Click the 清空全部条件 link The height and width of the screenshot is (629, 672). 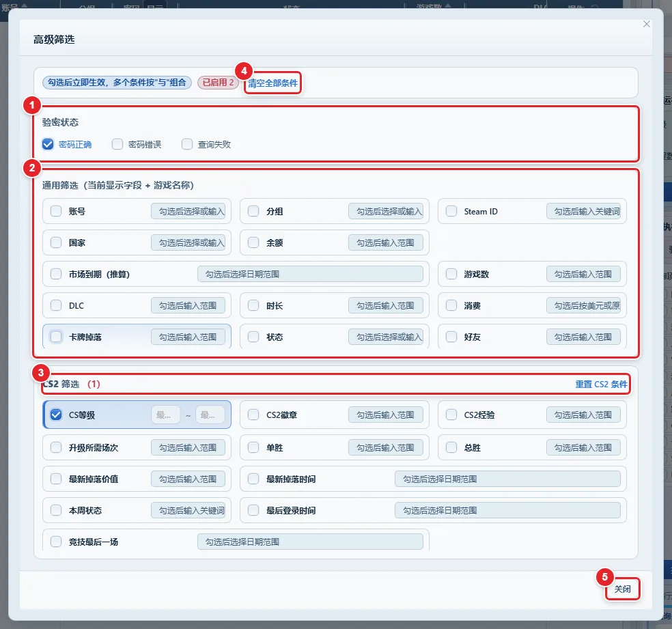(272, 83)
